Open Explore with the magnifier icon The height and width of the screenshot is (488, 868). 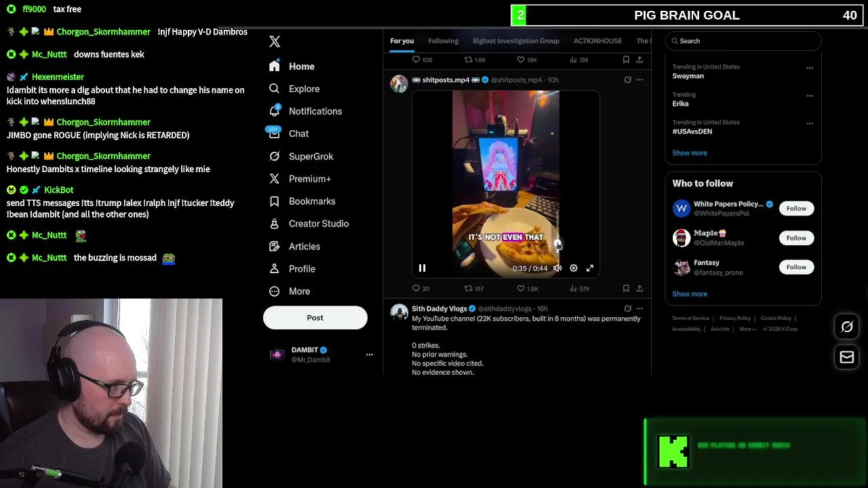tap(274, 88)
